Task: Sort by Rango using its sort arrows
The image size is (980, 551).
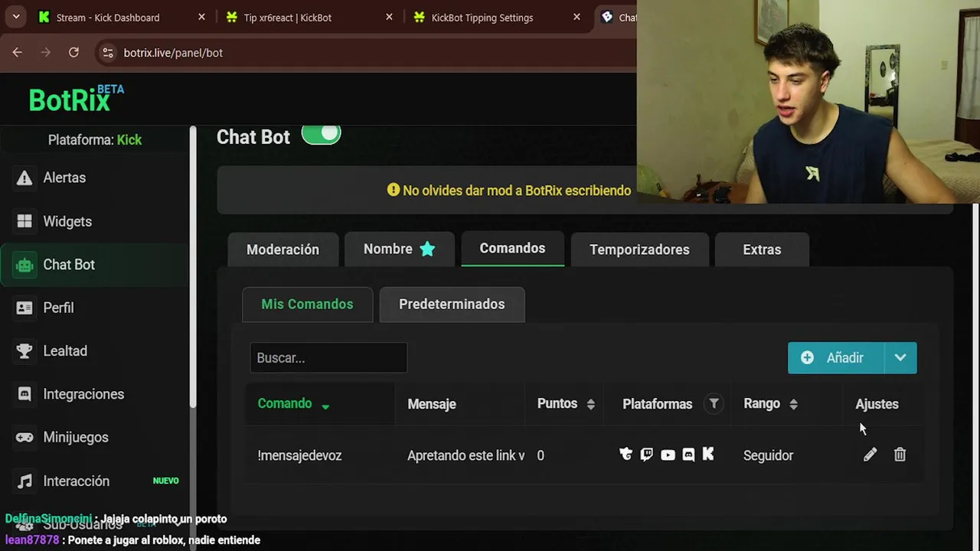Action: (x=793, y=404)
